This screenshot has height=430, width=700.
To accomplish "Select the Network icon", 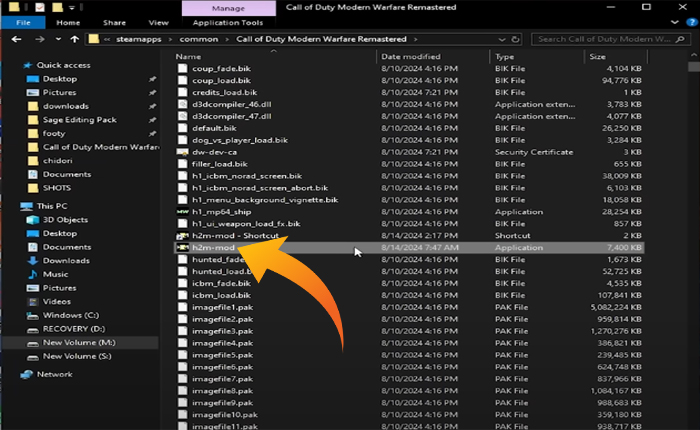I will click(27, 374).
